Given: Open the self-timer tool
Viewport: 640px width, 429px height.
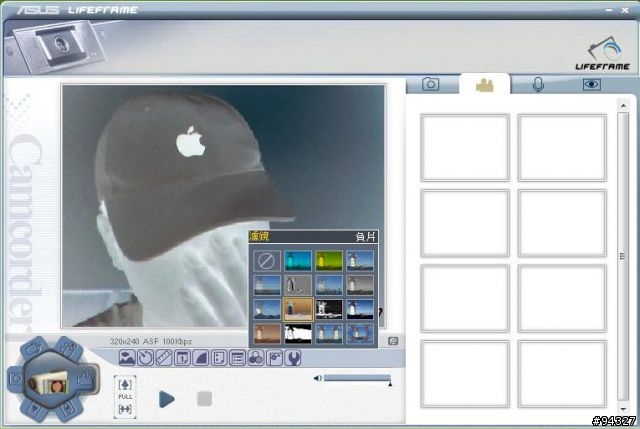Looking at the screenshot, I should [x=145, y=358].
